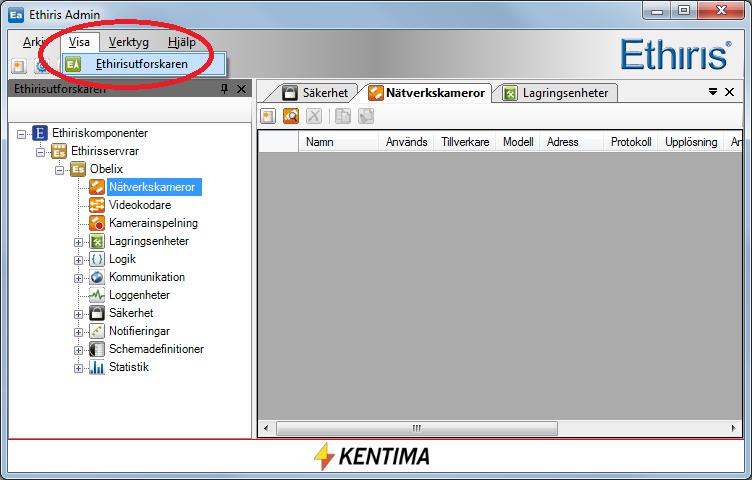The width and height of the screenshot is (752, 480).
Task: Select Videokodare in the tree
Action: point(140,205)
